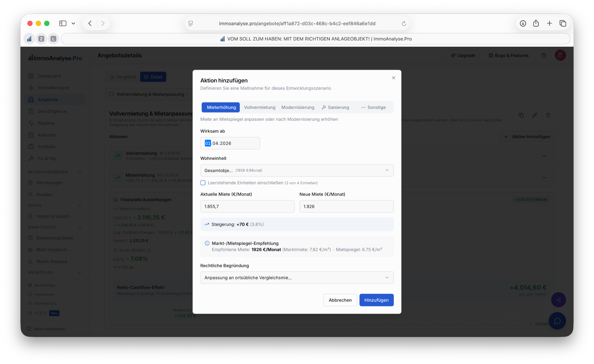Reload the page in Safari
Viewport: 594px width, 364px height.
[x=404, y=23]
